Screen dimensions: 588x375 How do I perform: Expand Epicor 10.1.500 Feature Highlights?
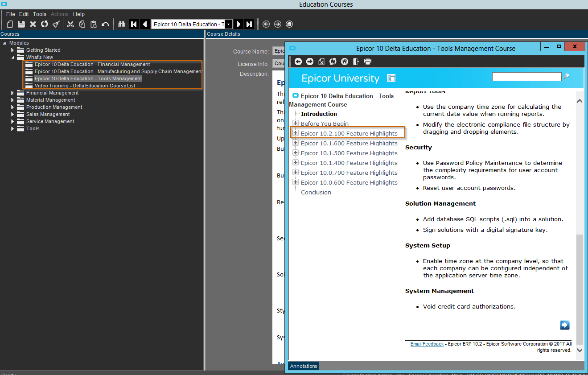tap(296, 152)
